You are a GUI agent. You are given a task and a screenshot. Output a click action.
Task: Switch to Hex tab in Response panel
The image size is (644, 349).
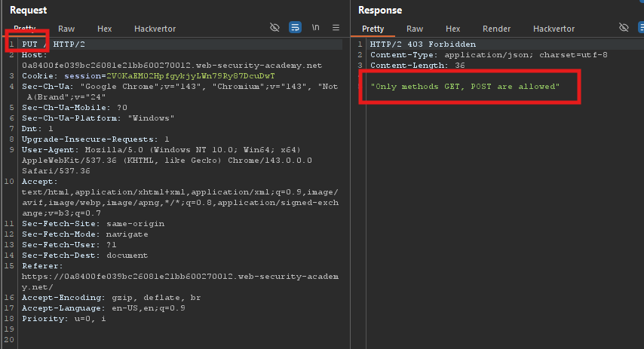click(x=452, y=29)
